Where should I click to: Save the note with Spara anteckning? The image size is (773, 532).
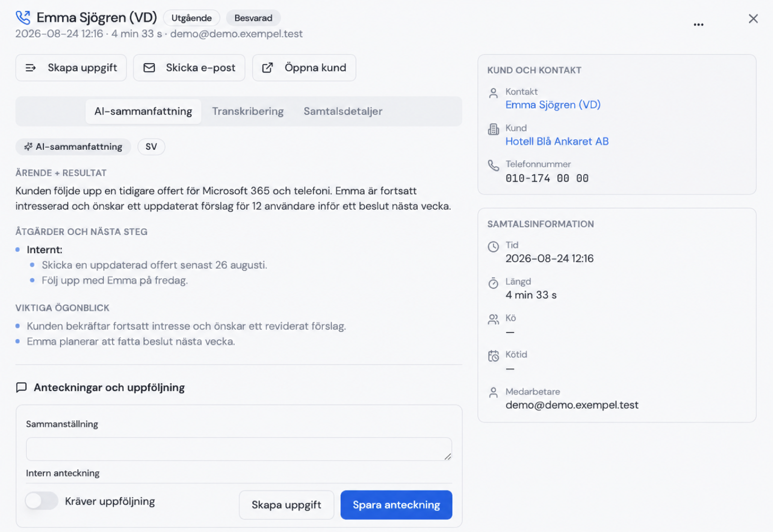pyautogui.click(x=396, y=505)
